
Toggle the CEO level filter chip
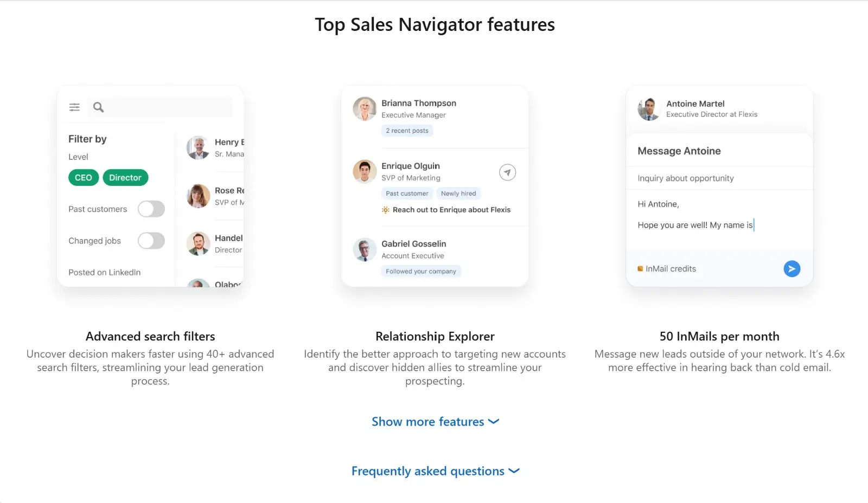(84, 178)
